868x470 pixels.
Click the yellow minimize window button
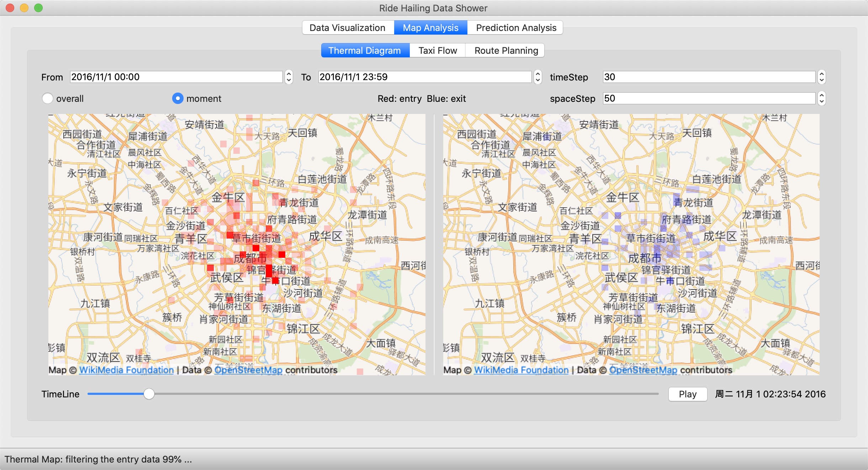[24, 8]
